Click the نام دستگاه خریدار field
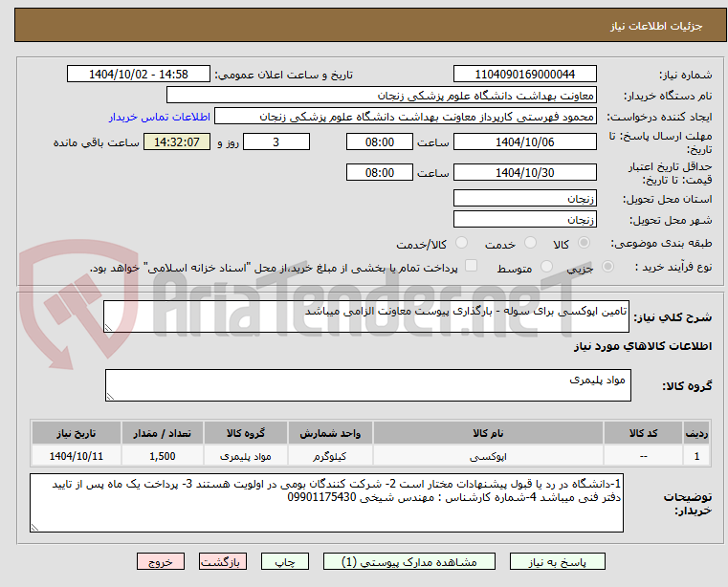728x587 pixels. [x=381, y=96]
